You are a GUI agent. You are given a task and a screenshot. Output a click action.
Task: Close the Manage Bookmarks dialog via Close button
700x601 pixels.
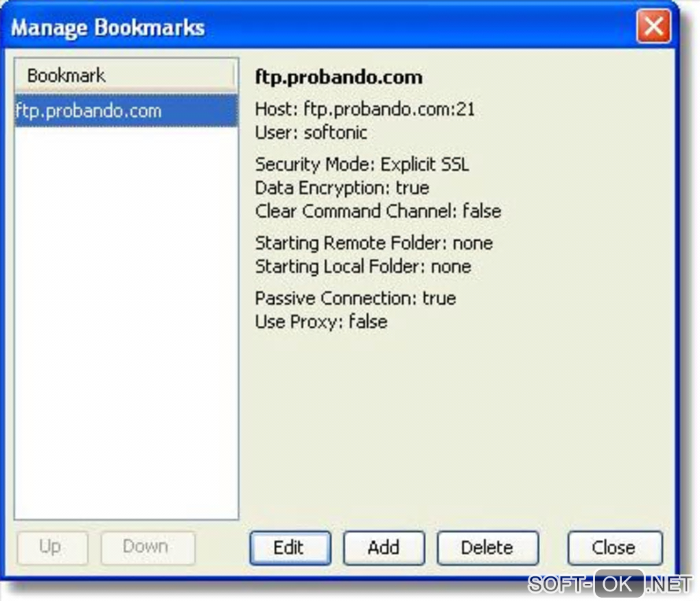[x=615, y=547]
